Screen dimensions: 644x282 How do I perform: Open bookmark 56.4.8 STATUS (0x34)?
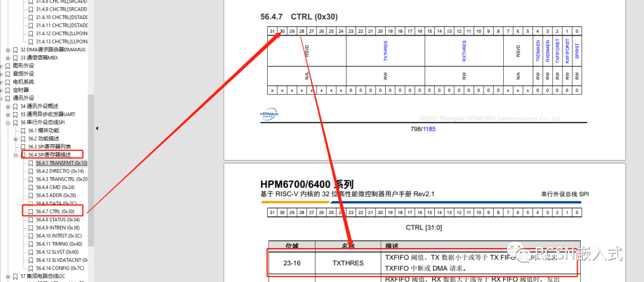click(x=57, y=219)
